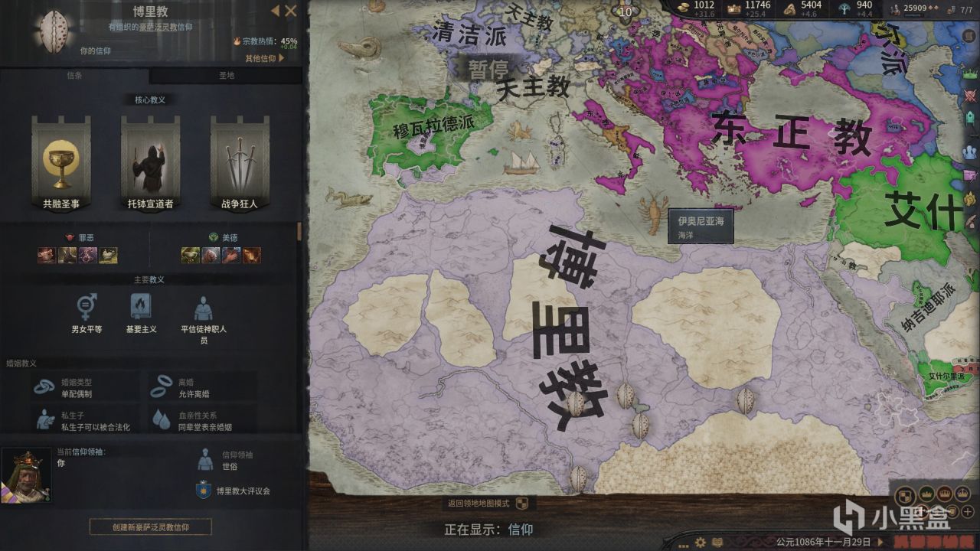Click 创建新豪萨泛灵教信仰 button

click(150, 527)
